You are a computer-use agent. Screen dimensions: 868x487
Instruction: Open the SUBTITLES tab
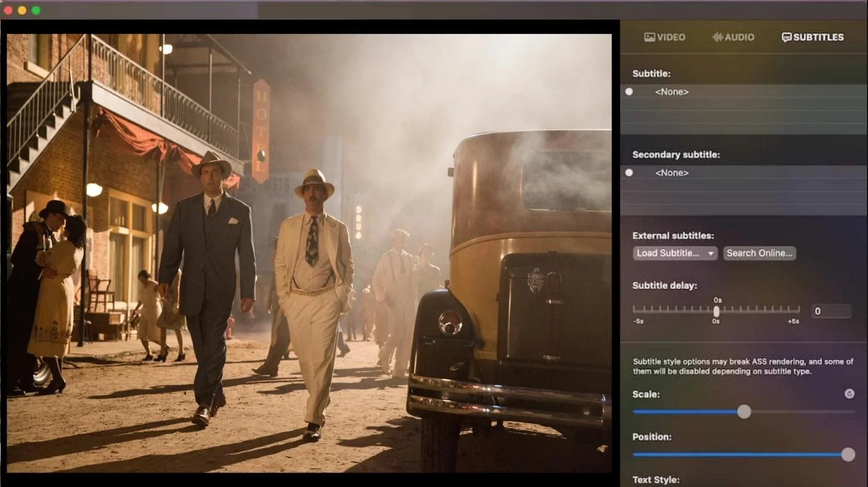point(812,37)
